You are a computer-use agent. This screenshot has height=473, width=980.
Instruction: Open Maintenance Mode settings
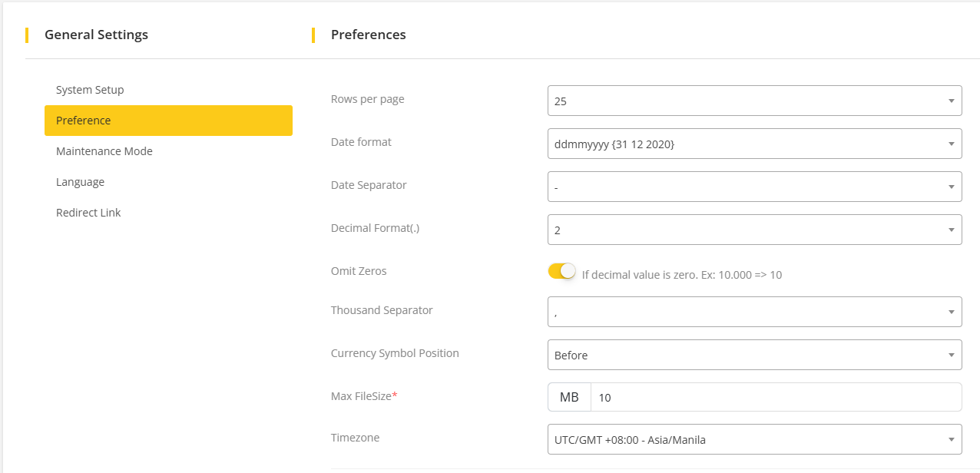coord(104,151)
